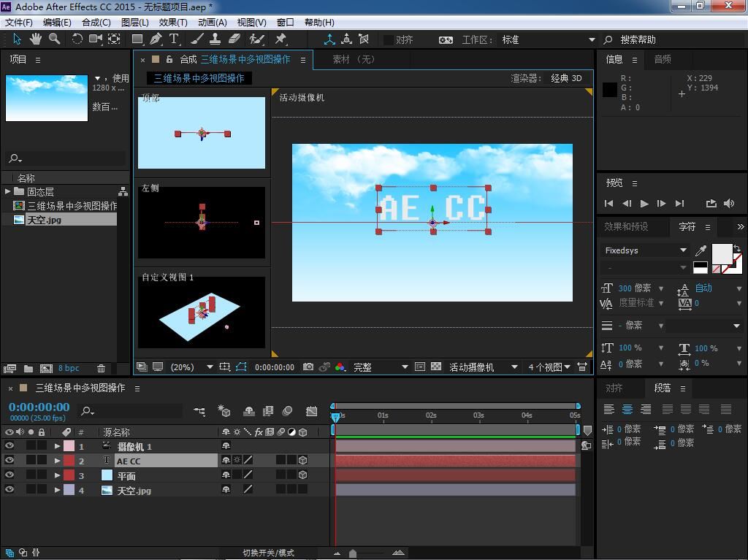
Task: Step to next frame in preview
Action: tap(661, 204)
